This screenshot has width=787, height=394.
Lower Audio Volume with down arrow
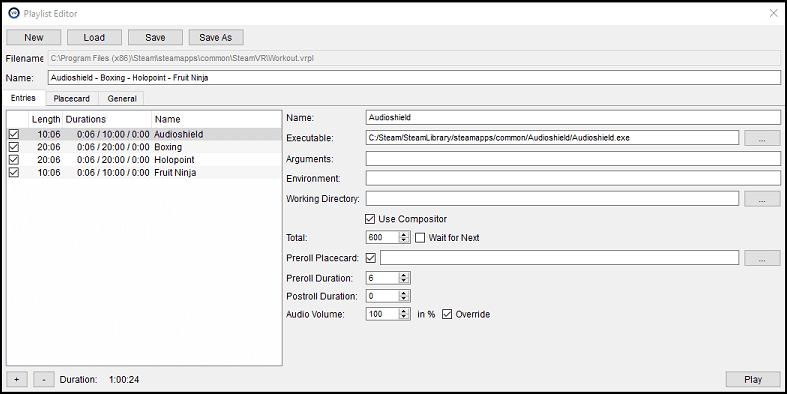click(x=404, y=317)
